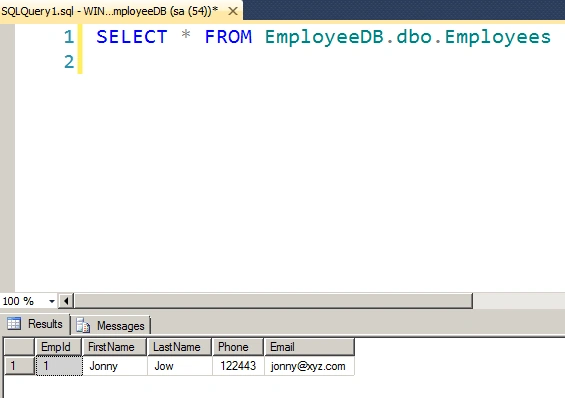
Task: Select the '122443' phone cell
Action: (238, 366)
